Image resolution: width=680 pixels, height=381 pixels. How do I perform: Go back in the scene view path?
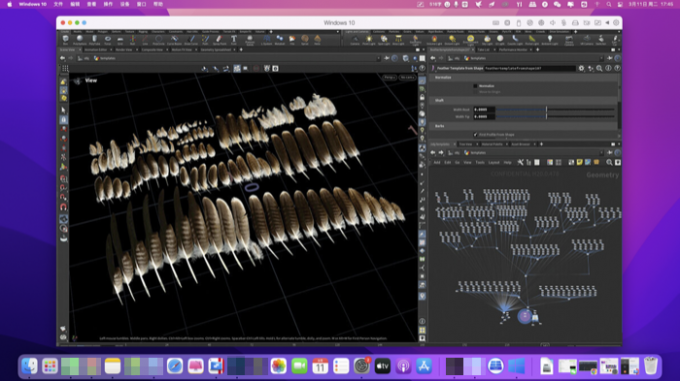pyautogui.click(x=62, y=58)
